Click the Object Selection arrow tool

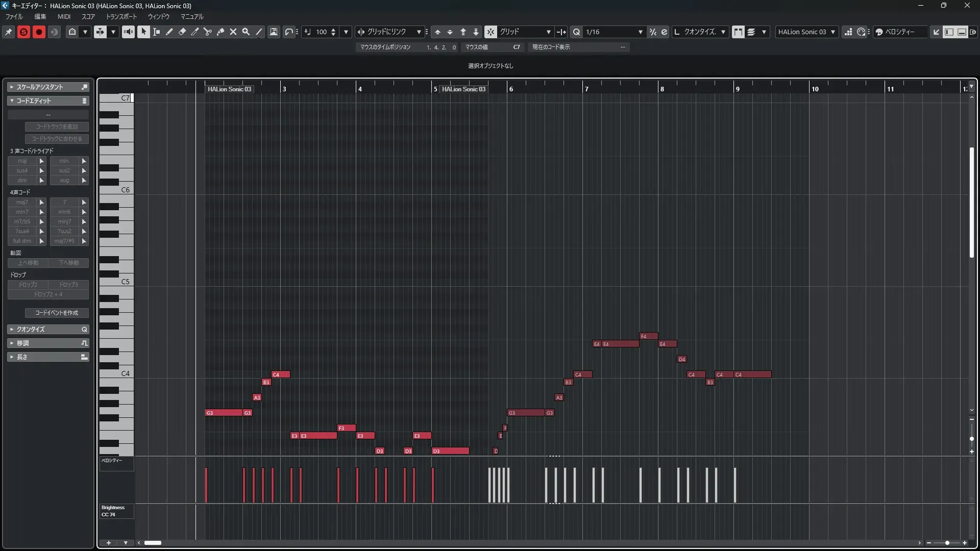coord(143,32)
